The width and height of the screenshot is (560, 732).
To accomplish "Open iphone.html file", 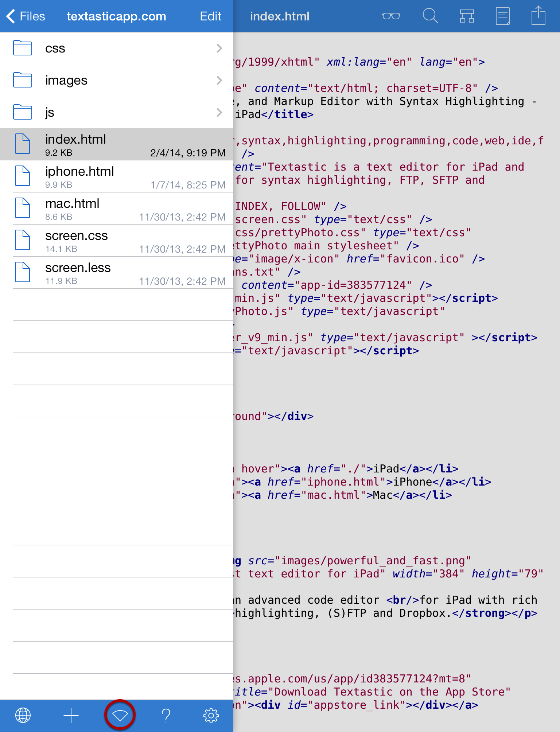I will click(x=117, y=176).
